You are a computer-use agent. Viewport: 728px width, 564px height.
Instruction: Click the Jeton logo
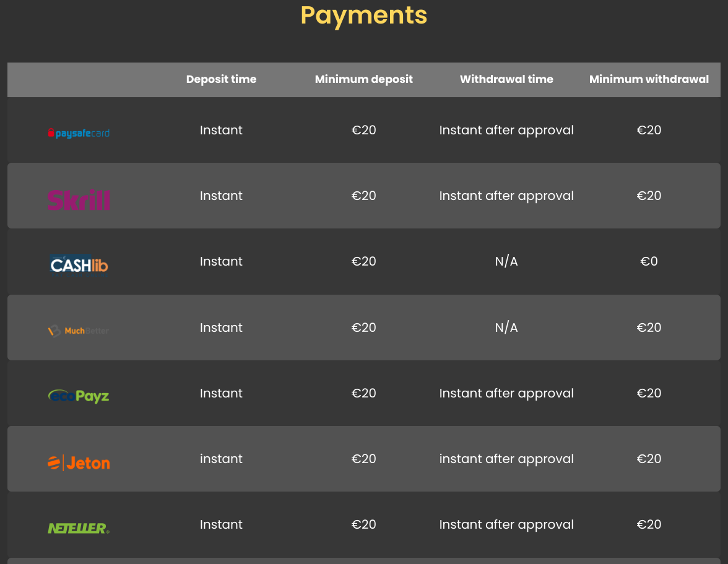pos(79,463)
